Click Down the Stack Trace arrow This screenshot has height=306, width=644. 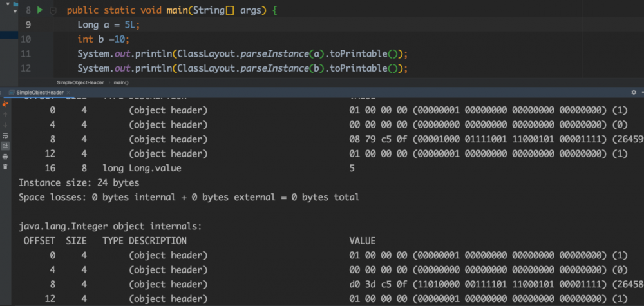pos(6,124)
